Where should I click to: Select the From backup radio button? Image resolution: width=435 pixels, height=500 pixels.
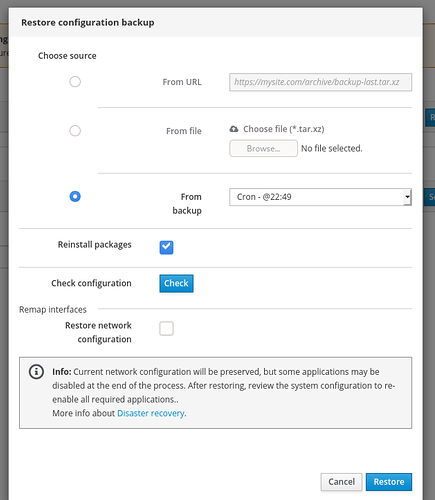(x=75, y=196)
